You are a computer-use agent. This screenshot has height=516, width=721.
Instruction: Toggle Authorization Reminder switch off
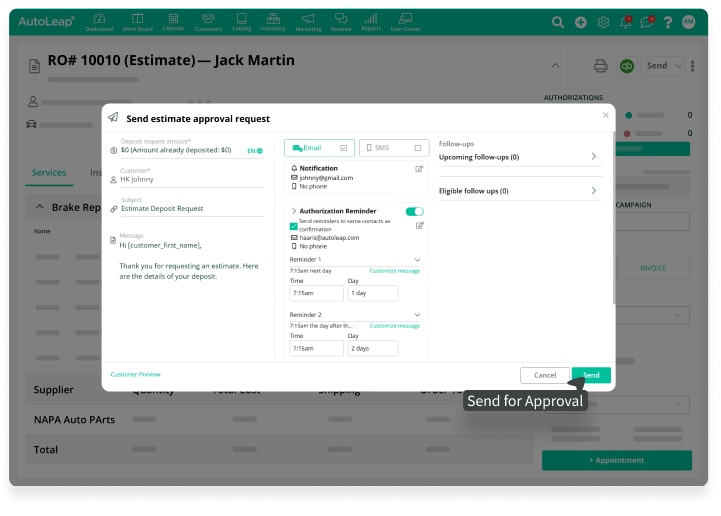point(414,211)
